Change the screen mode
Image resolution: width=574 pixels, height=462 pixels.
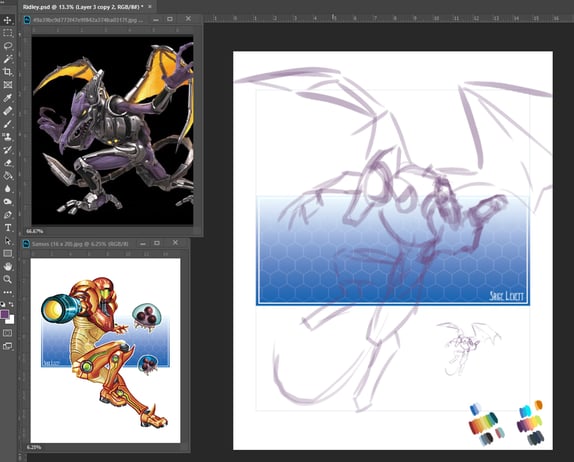click(x=7, y=346)
